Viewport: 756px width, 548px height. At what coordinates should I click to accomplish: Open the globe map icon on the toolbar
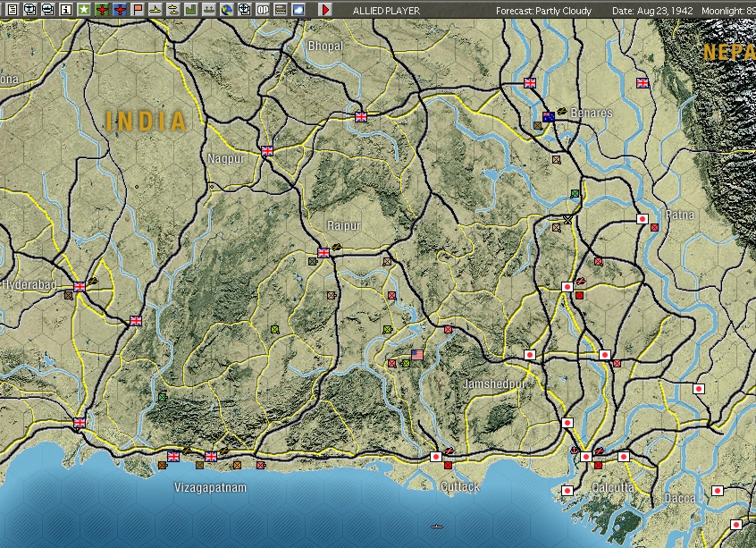tap(227, 10)
